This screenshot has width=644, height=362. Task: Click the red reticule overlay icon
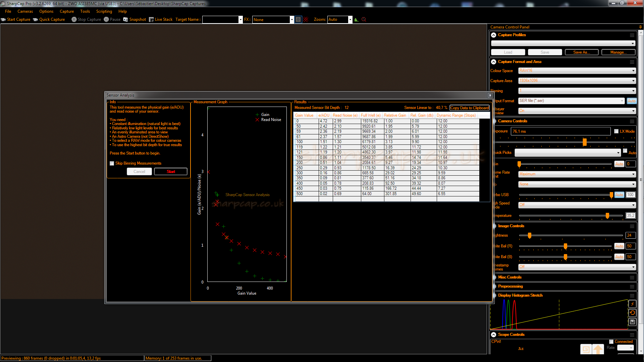pyautogui.click(x=364, y=19)
